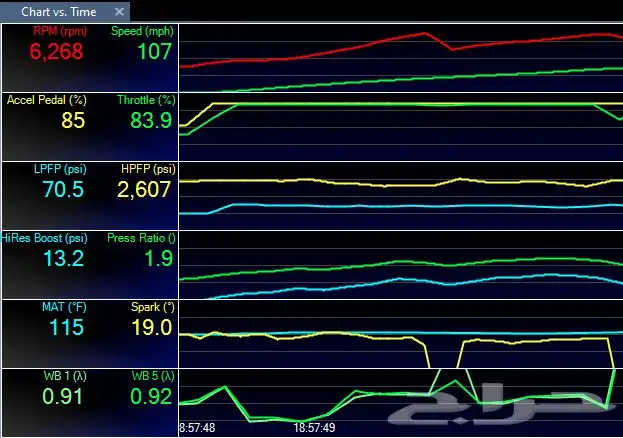Image resolution: width=623 pixels, height=438 pixels.
Task: Click the WB 5 (λ) label
Action: point(153,376)
